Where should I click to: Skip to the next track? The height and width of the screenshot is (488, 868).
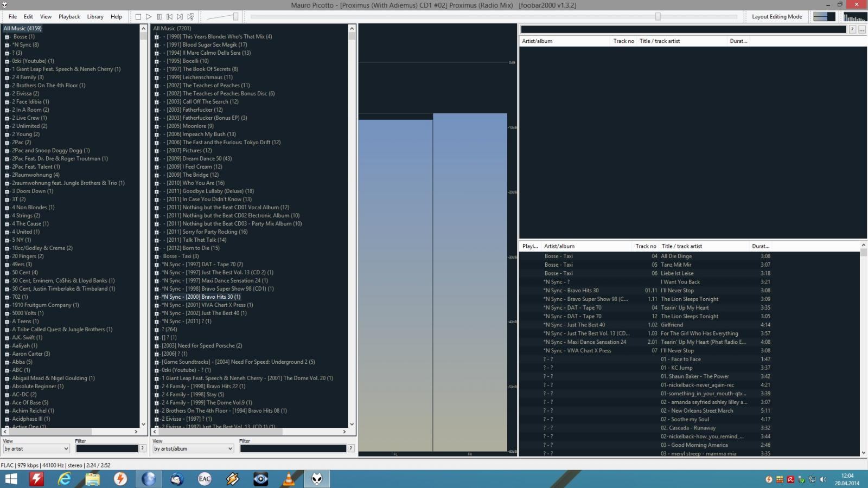180,17
